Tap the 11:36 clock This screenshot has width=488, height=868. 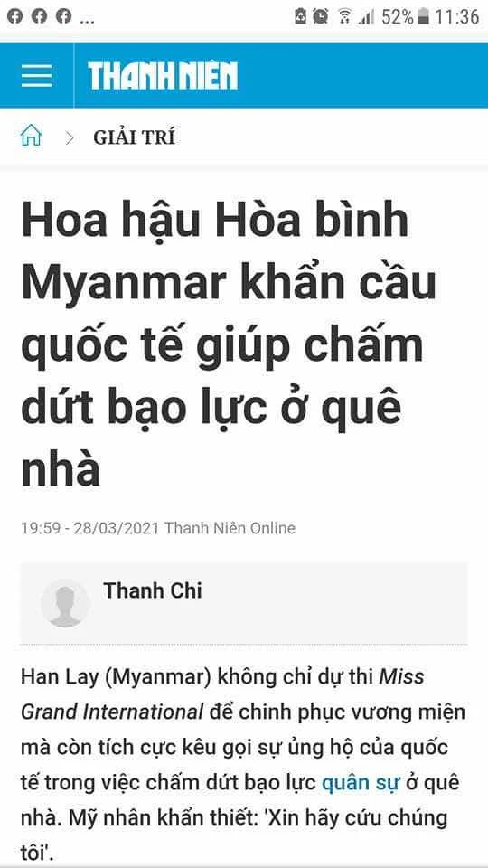tap(456, 17)
